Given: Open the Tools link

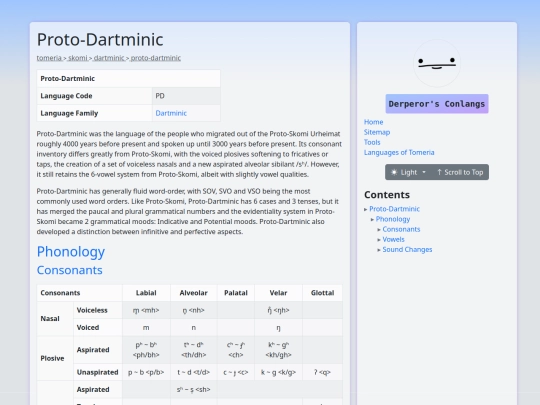Looking at the screenshot, I should [x=372, y=142].
